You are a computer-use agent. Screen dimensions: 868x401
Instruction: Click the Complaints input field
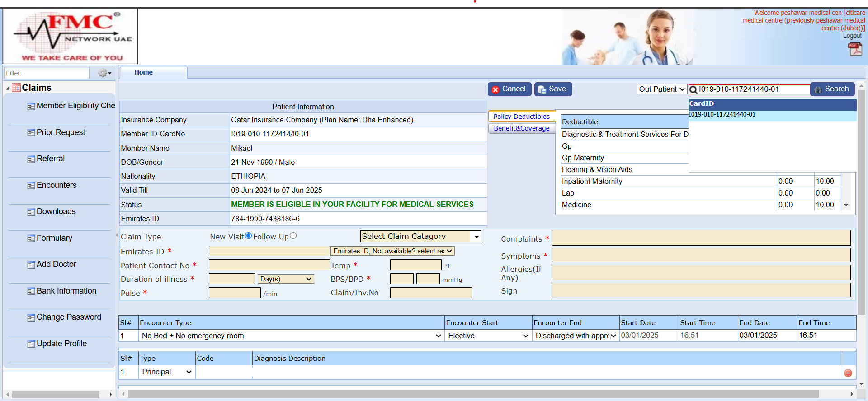point(701,238)
